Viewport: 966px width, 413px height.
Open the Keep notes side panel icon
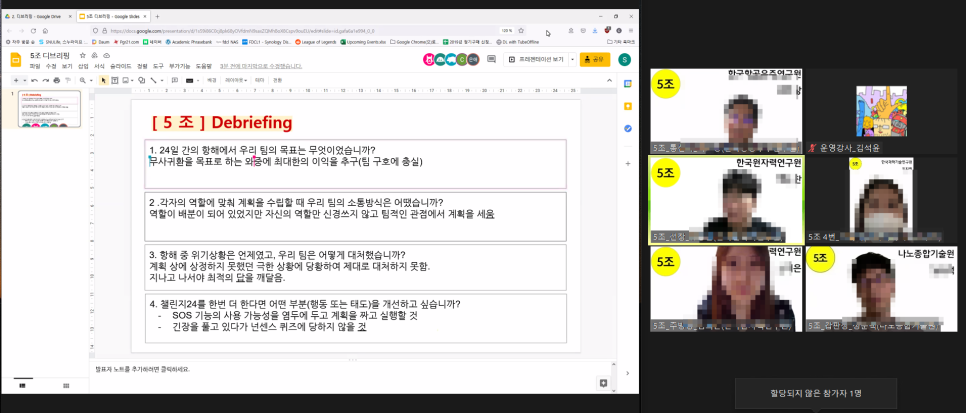pyautogui.click(x=628, y=106)
